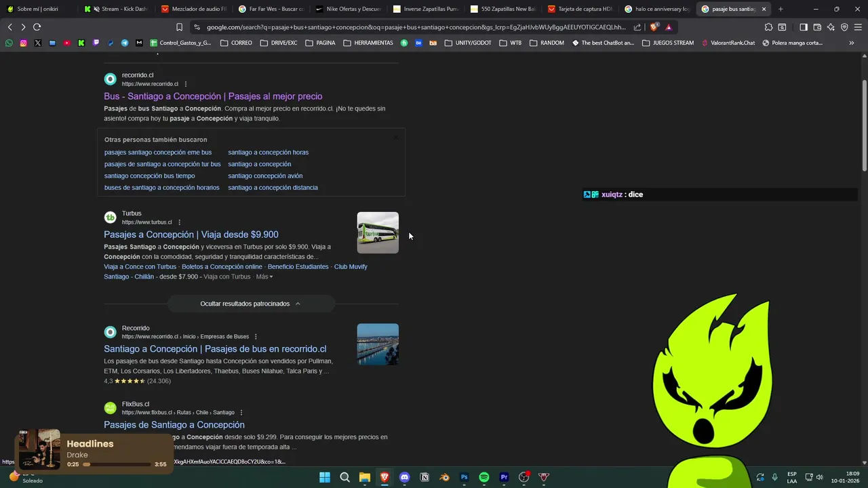Click the address bar URL field

tap(416, 27)
